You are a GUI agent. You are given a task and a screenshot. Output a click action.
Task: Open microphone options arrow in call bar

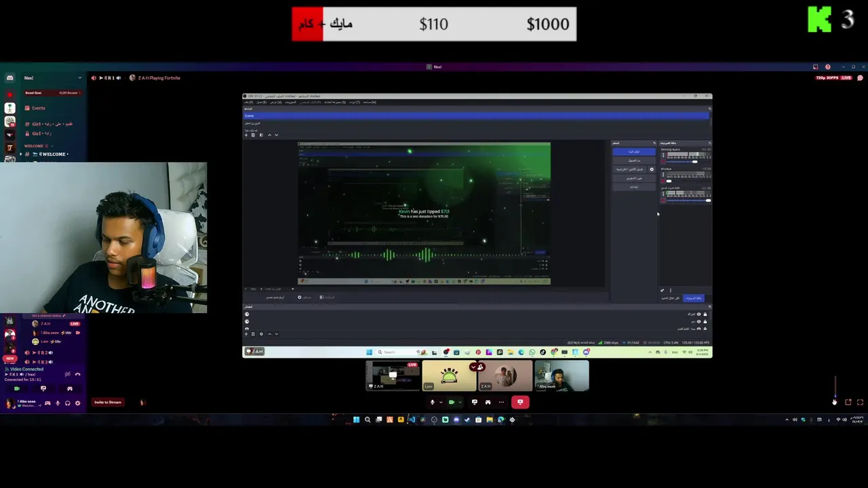click(441, 402)
